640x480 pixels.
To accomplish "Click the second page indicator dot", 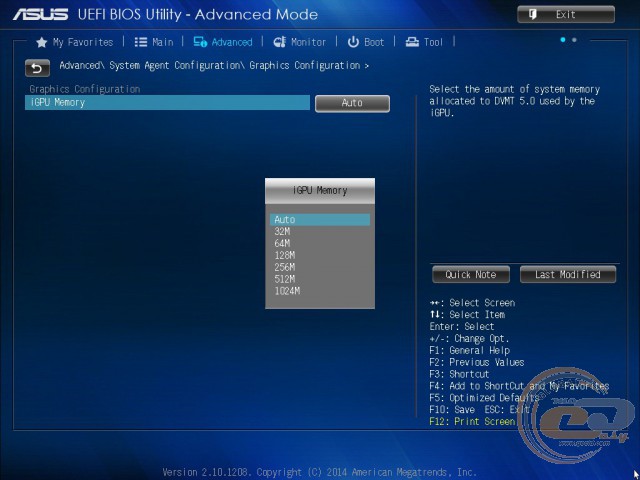I will click(x=574, y=40).
